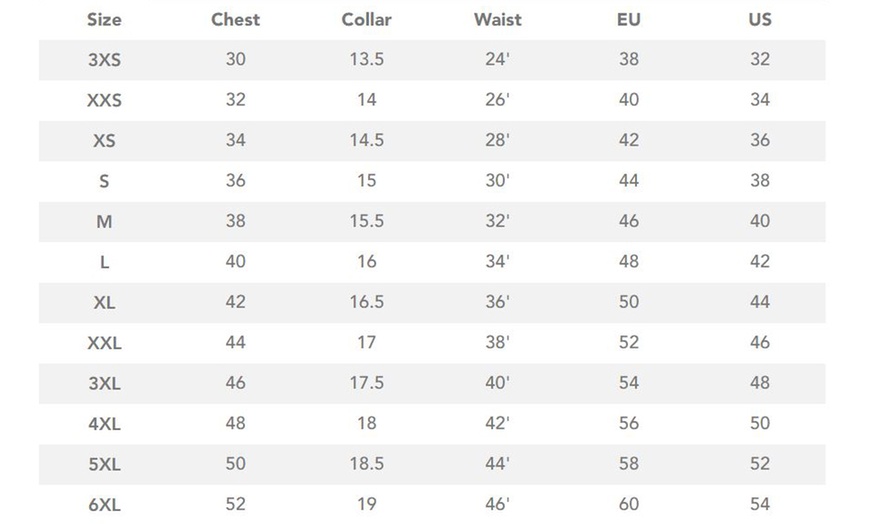Click the Collar column header
This screenshot has width=870, height=524.
366,19
